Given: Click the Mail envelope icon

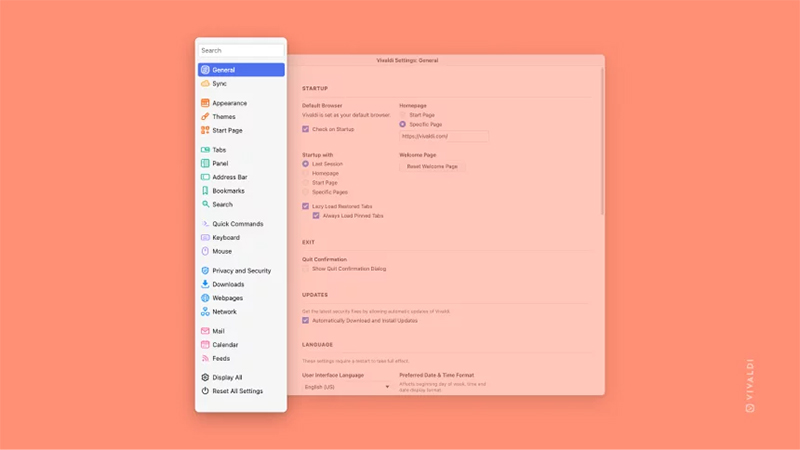Looking at the screenshot, I should pos(205,331).
